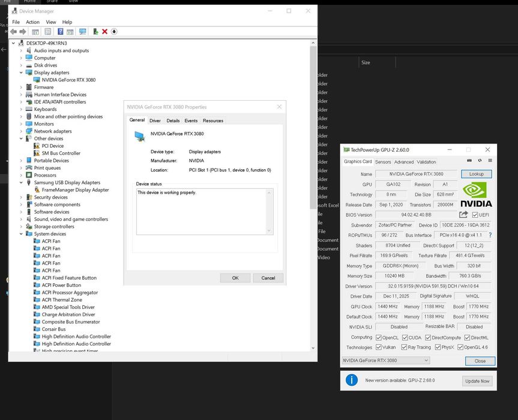Screen dimensions: 518x420
Task: Click the blue info icon in update notice
Action: [352, 380]
